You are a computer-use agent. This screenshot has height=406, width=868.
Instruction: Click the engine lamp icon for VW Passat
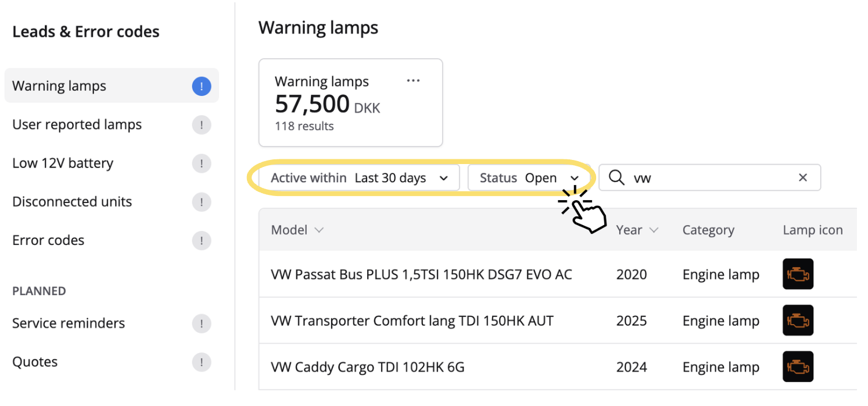798,275
